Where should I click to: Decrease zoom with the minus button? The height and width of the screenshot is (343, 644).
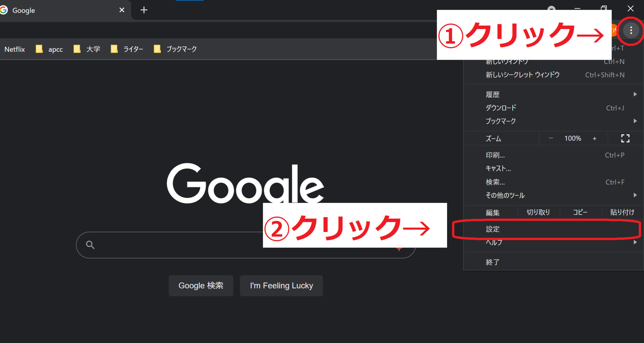pos(551,138)
